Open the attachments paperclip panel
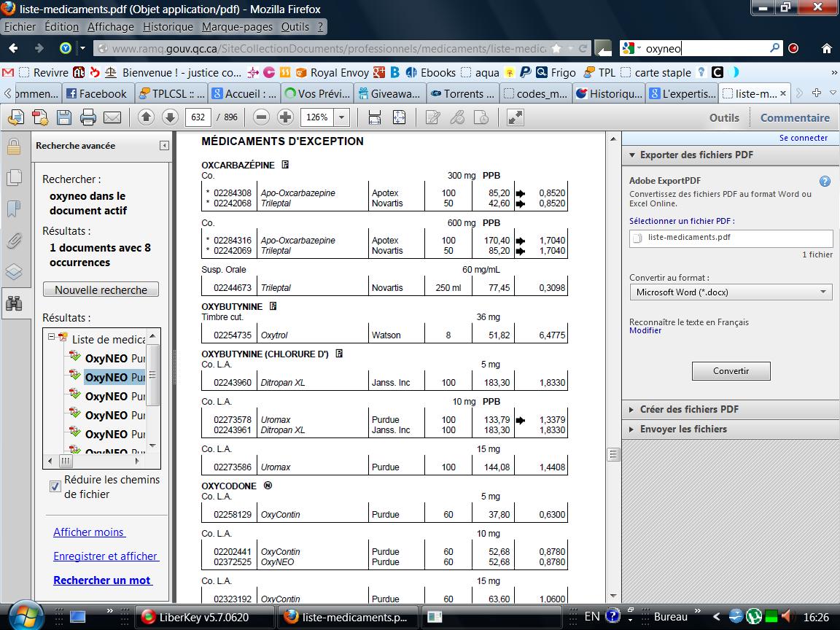 (14, 241)
